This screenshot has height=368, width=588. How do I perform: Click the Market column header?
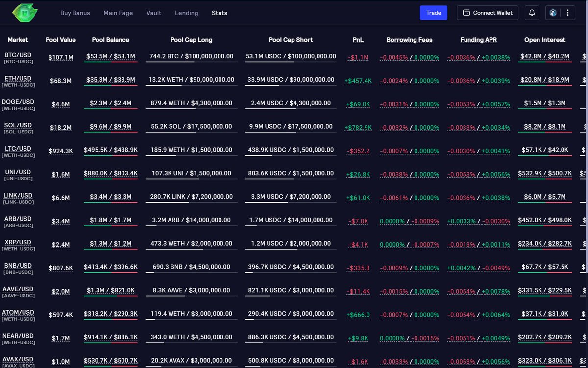tap(18, 40)
